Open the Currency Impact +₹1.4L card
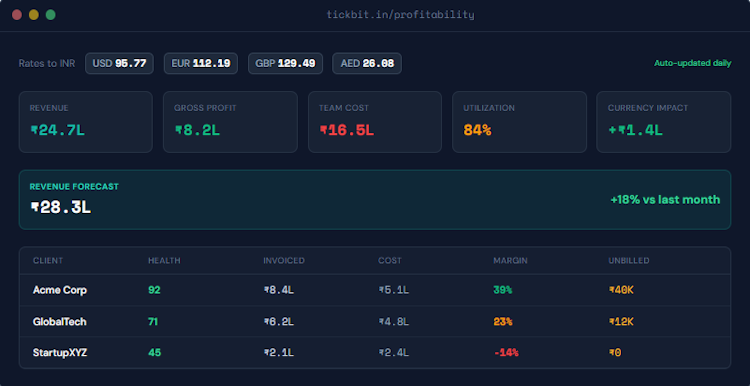 point(664,122)
